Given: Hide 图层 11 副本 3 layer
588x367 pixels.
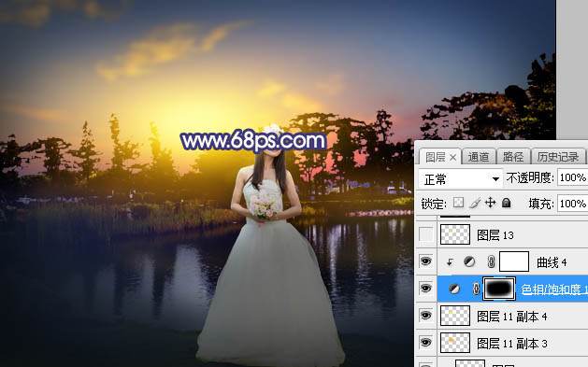Looking at the screenshot, I should tap(425, 343).
